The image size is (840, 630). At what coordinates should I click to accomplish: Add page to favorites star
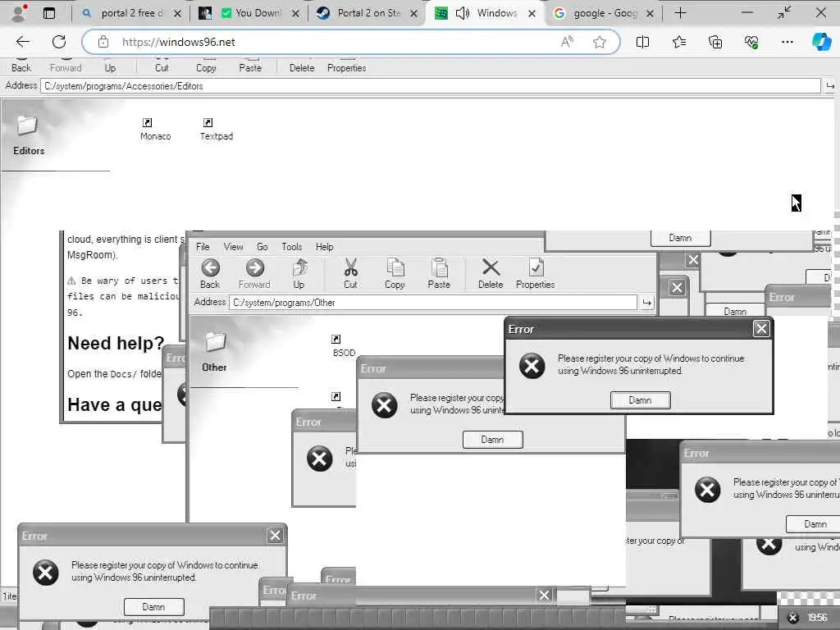tap(600, 42)
